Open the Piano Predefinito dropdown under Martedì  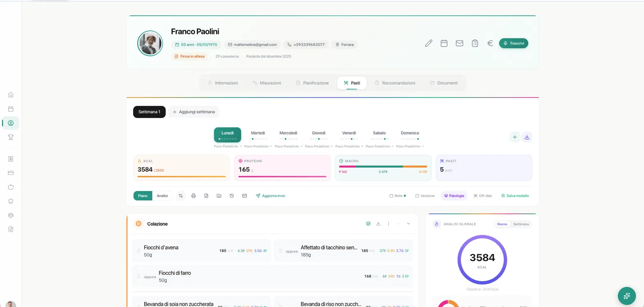click(258, 147)
